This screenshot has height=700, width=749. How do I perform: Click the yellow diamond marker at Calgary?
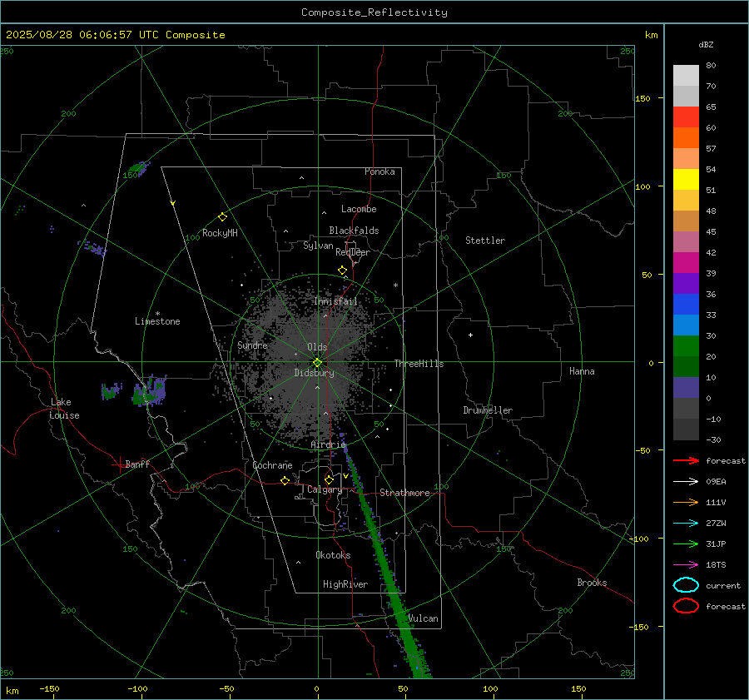[x=329, y=479]
